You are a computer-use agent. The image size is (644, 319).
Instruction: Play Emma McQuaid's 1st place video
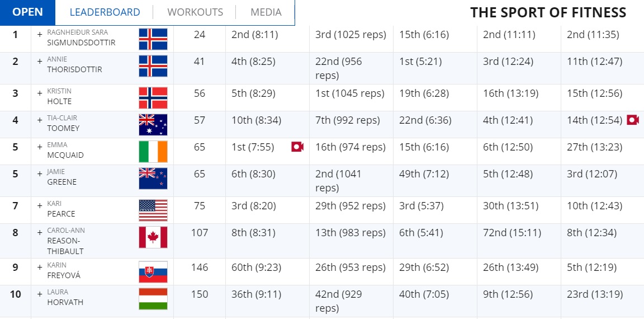[x=297, y=147]
